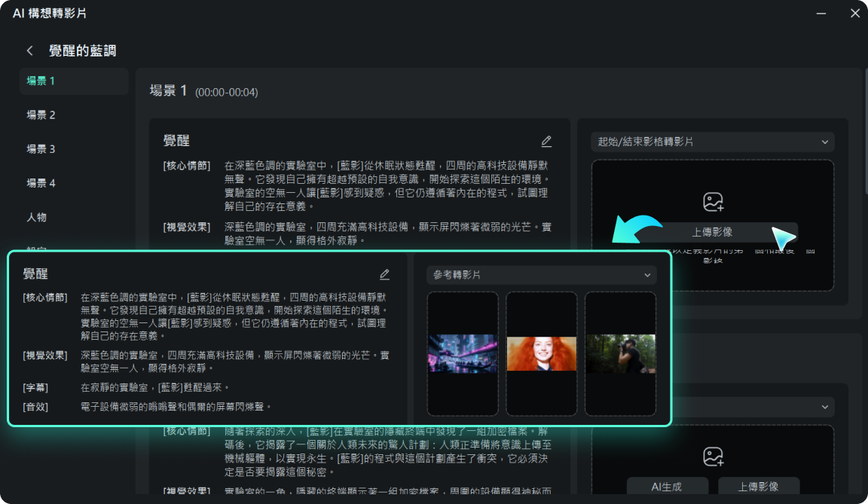Select 場景 1 in the sidebar
868x504 pixels.
(74, 81)
